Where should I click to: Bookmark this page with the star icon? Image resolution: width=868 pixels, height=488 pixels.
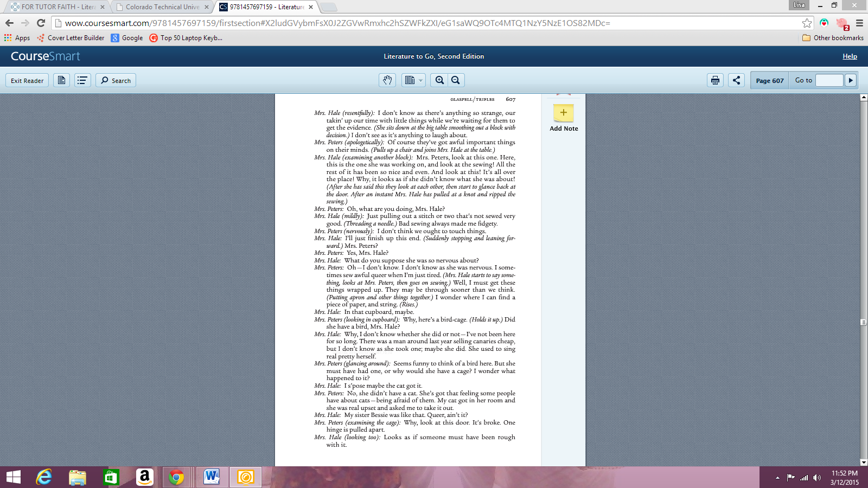807,23
